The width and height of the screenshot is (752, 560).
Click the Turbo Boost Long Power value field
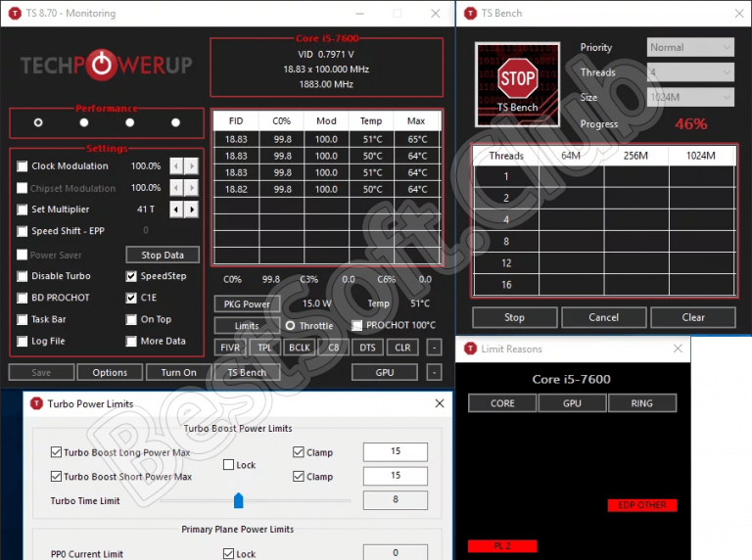[396, 451]
